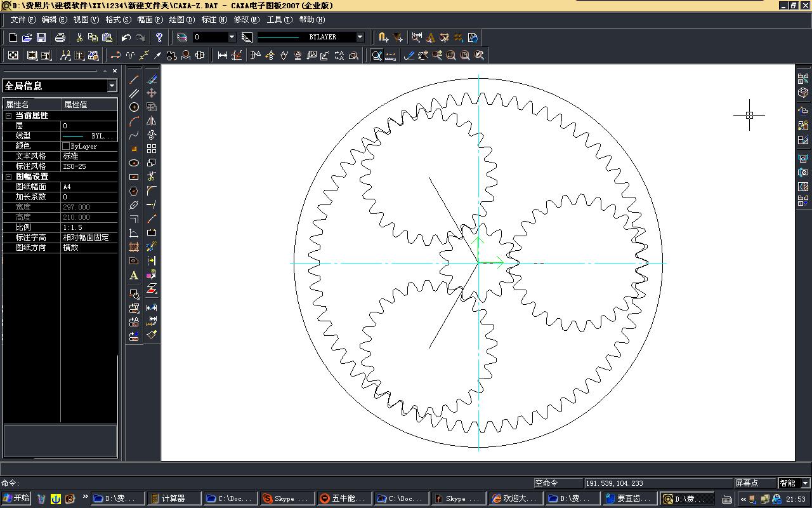Open the layer number dropdown
This screenshot has width=812, height=508.
(232, 37)
